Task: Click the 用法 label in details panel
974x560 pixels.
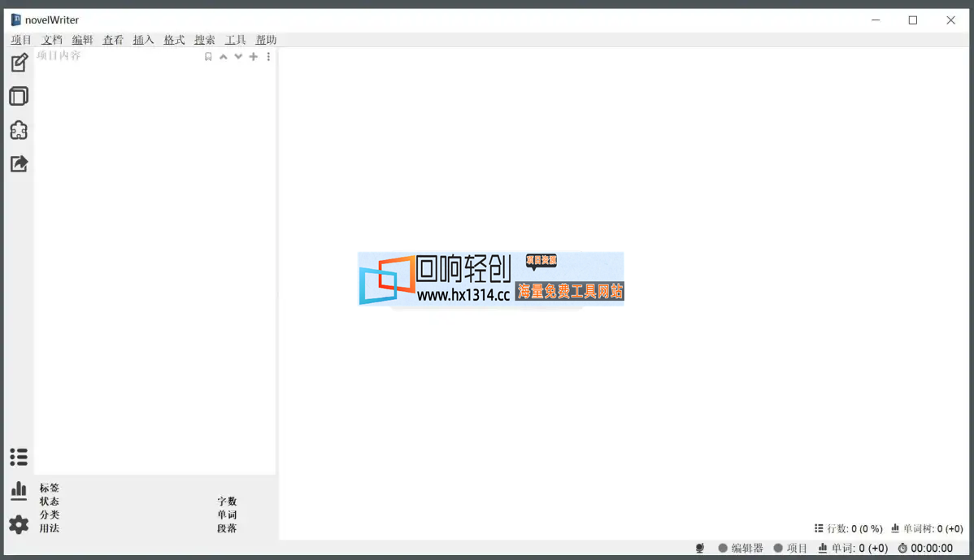Action: point(50,528)
